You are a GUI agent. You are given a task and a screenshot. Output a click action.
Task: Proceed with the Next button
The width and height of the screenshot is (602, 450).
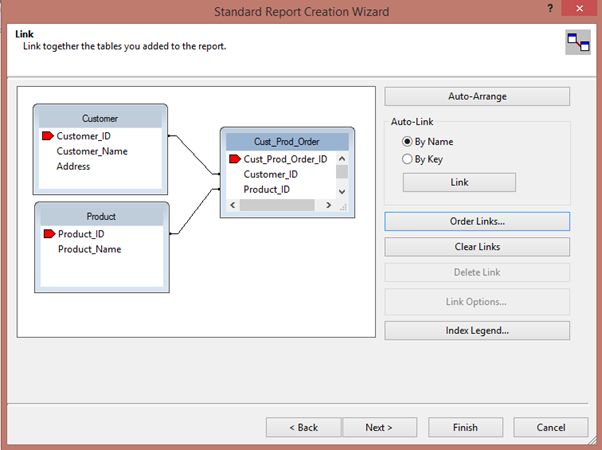point(379,427)
